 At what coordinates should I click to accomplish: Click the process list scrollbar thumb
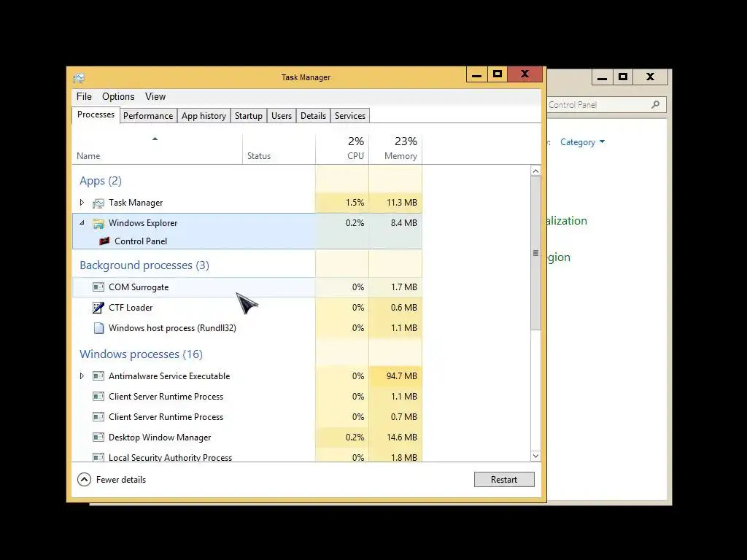pyautogui.click(x=535, y=253)
